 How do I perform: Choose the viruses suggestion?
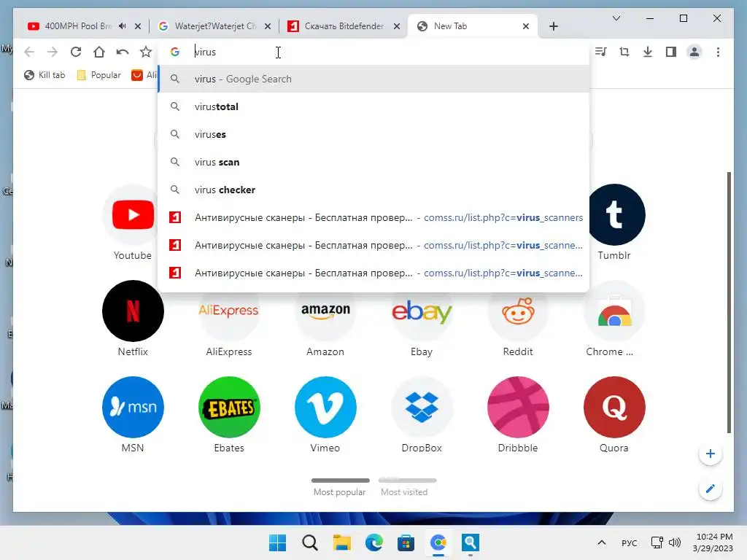373,134
